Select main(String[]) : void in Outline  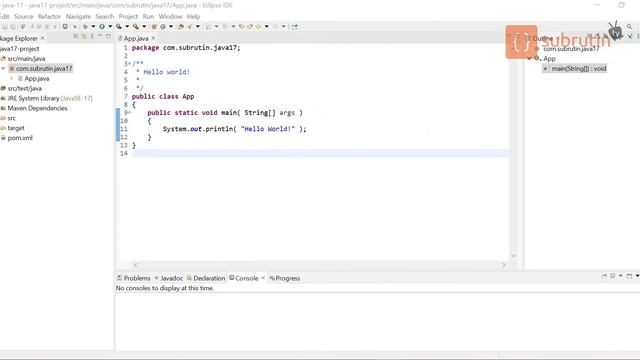pos(575,69)
